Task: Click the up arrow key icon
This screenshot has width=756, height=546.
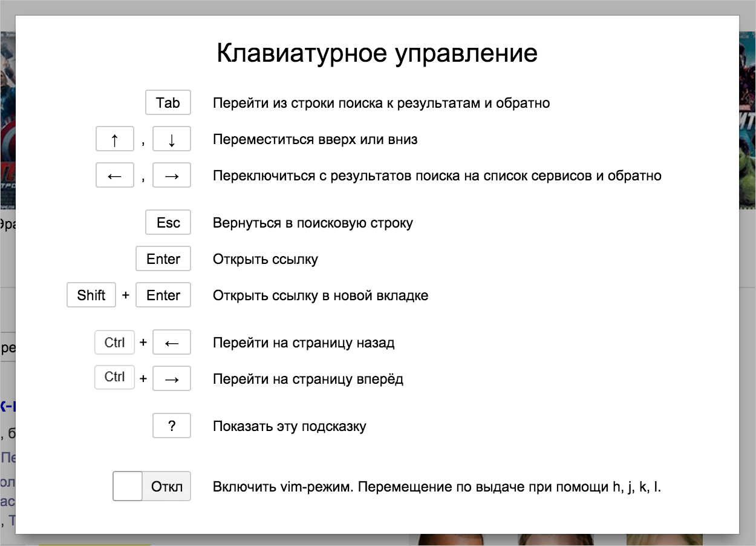Action: (115, 139)
